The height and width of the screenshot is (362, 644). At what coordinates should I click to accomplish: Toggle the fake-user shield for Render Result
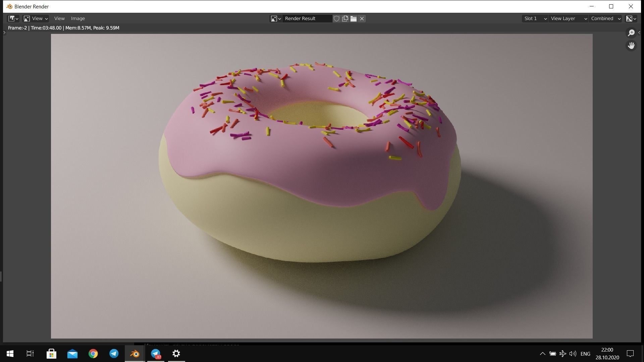pyautogui.click(x=336, y=18)
